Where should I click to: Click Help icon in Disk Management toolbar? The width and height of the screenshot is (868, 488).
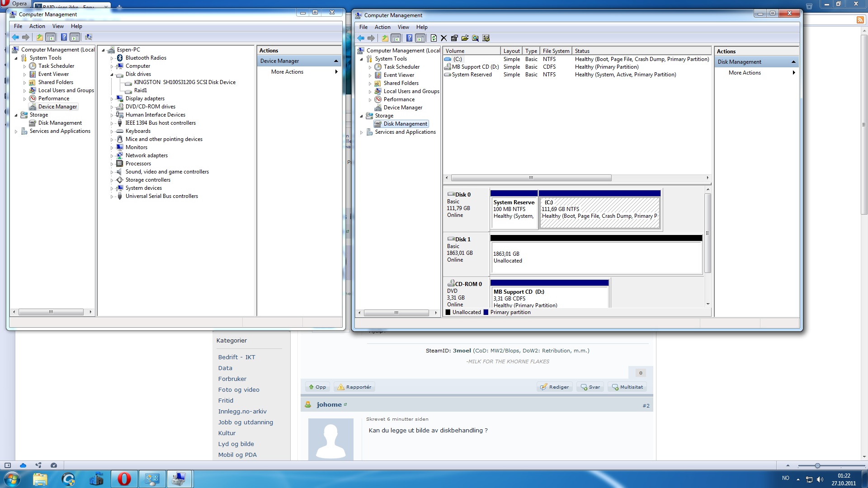409,38
